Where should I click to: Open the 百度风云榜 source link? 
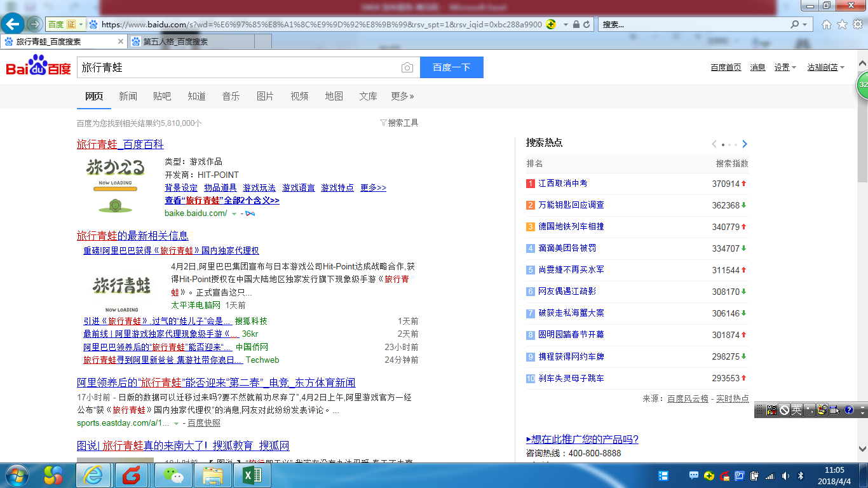coord(688,398)
